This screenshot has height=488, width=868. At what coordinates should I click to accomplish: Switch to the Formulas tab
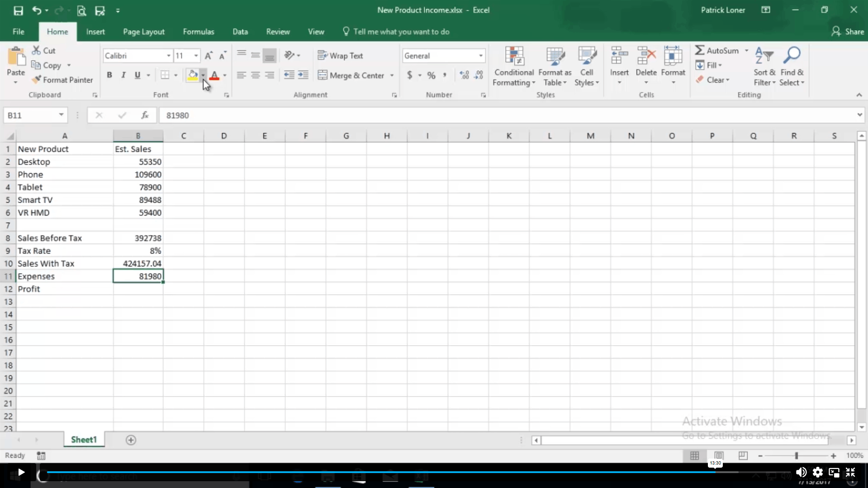(198, 32)
